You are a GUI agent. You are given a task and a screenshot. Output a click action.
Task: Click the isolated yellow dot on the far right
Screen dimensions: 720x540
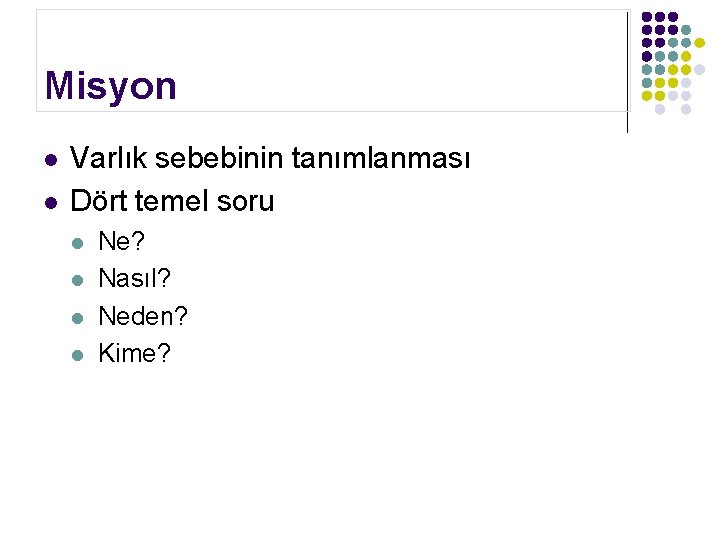pyautogui.click(x=699, y=43)
